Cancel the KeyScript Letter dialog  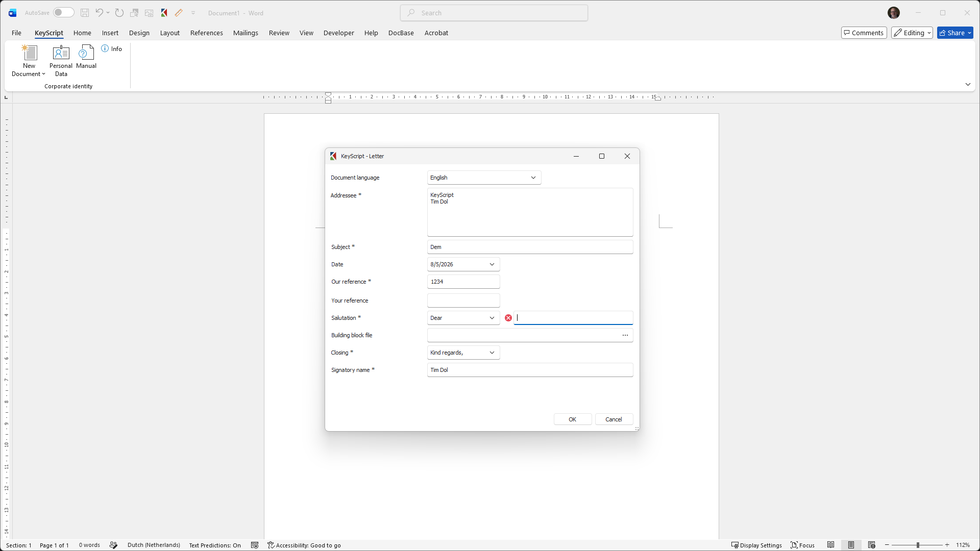(614, 419)
